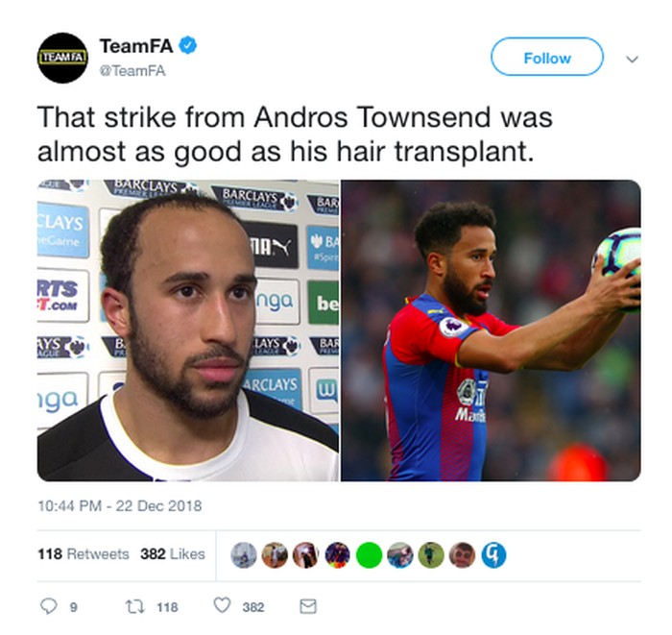Open the left interview photo
Image resolution: width=672 pixels, height=635 pixels.
point(188,330)
